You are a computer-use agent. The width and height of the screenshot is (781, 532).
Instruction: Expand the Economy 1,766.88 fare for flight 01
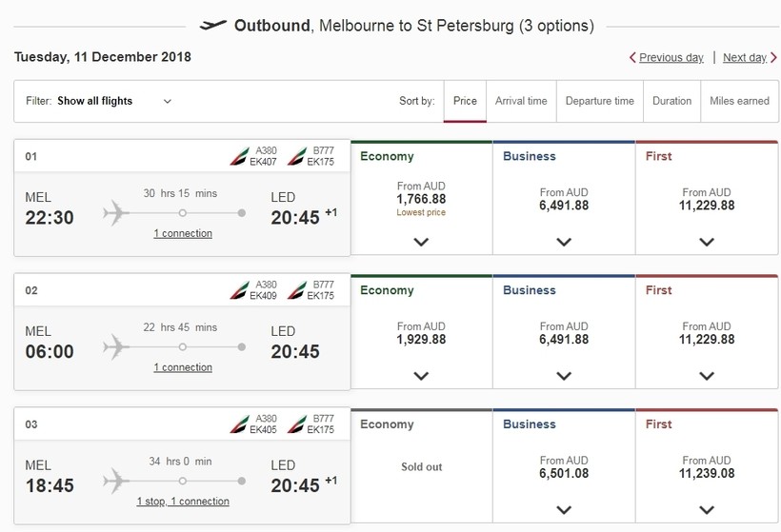pyautogui.click(x=421, y=242)
